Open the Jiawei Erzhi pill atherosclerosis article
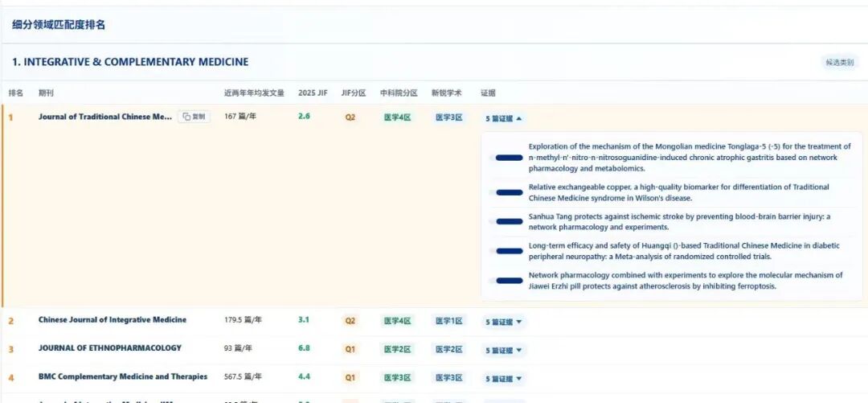This screenshot has height=403, width=868. [x=686, y=281]
